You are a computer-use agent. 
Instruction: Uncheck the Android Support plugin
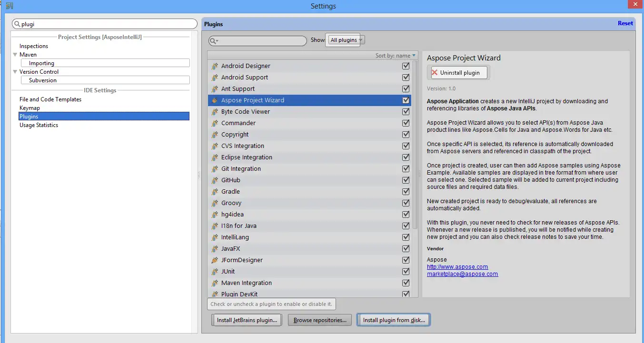point(406,78)
